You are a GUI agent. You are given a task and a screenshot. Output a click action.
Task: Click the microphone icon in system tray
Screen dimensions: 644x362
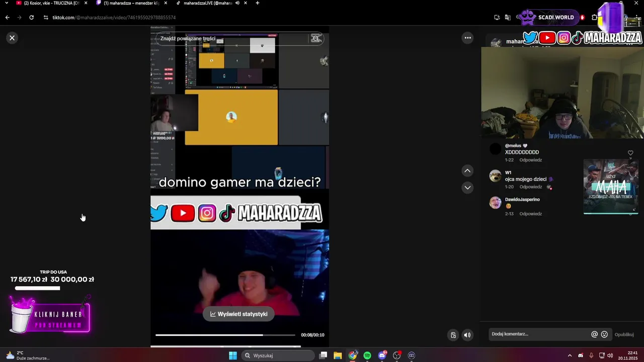[591, 355]
